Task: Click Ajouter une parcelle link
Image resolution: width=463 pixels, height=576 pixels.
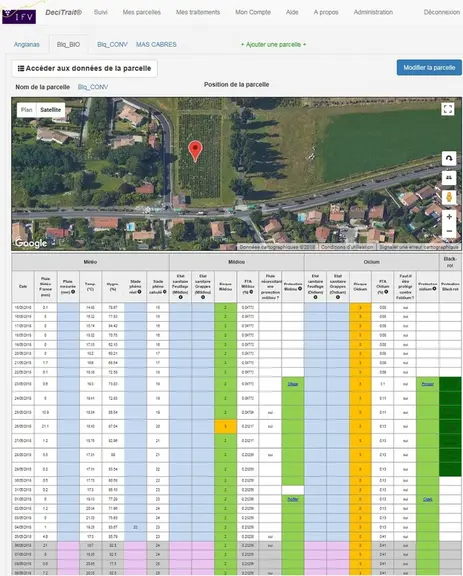Action: click(273, 44)
